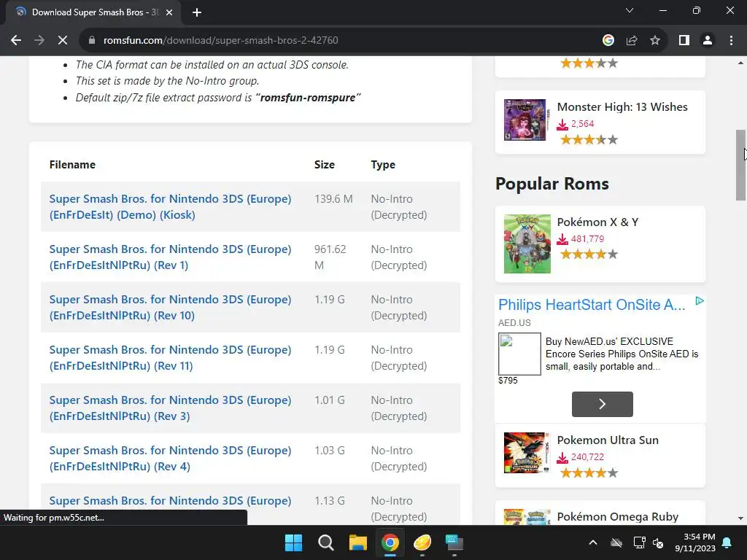
Task: Open the Pokemon Ultra Sun title
Action: tap(608, 440)
